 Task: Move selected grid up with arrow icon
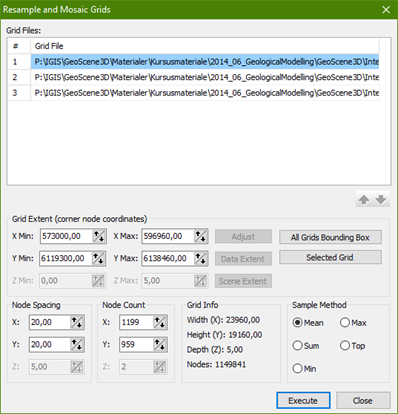364,200
